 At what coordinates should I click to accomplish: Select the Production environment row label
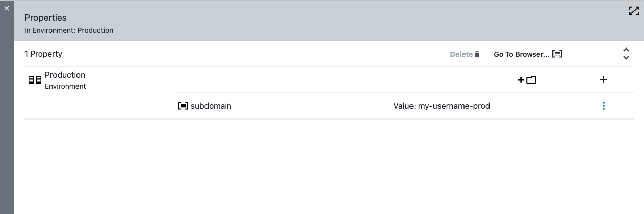(65, 75)
